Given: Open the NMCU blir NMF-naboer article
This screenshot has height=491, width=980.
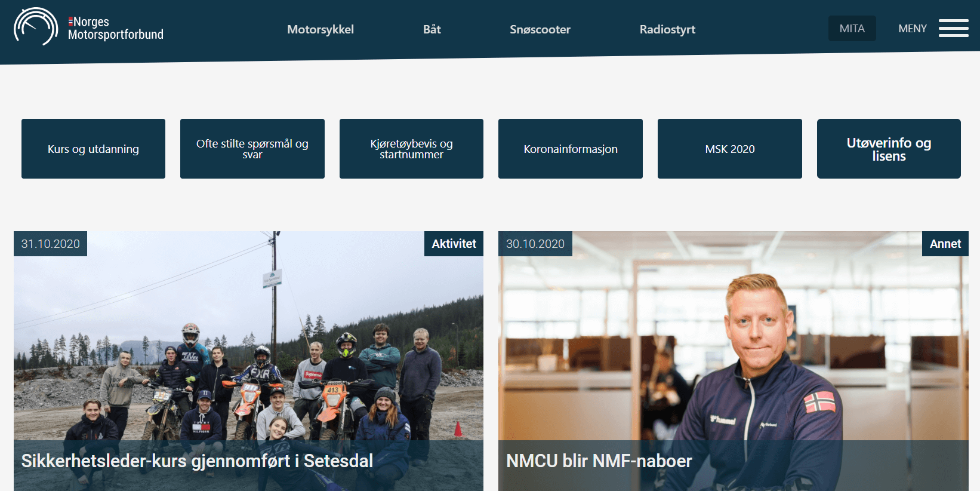Looking at the screenshot, I should pyautogui.click(x=599, y=461).
